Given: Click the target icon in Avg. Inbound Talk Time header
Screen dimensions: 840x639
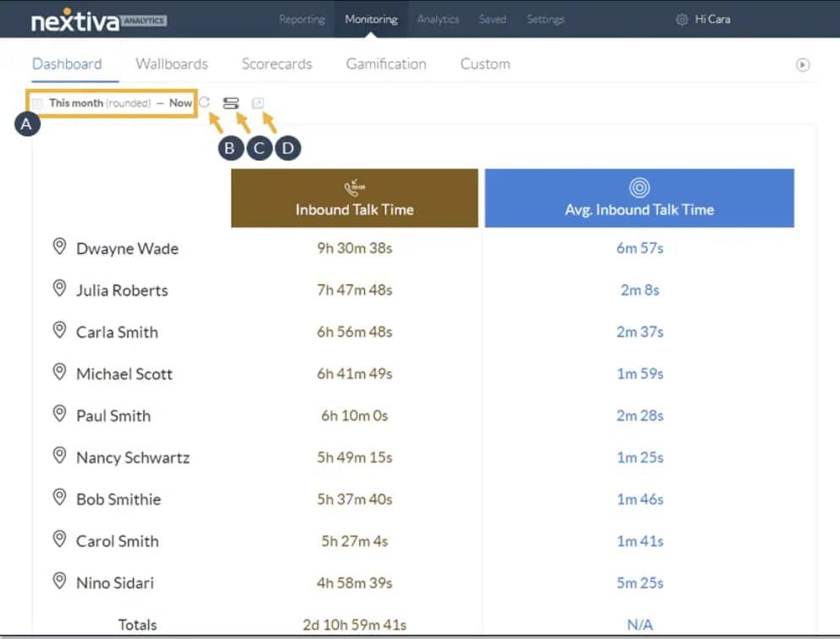Looking at the screenshot, I should coord(639,188).
